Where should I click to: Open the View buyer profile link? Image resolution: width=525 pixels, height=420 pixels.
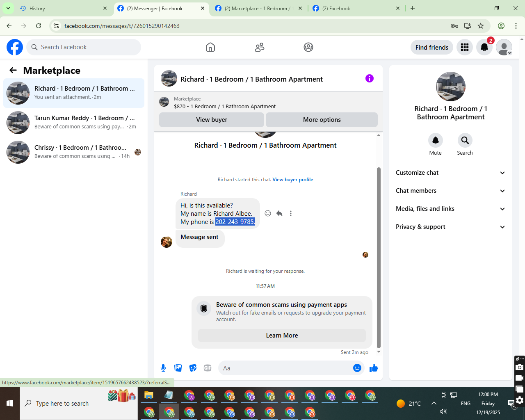[x=293, y=180]
